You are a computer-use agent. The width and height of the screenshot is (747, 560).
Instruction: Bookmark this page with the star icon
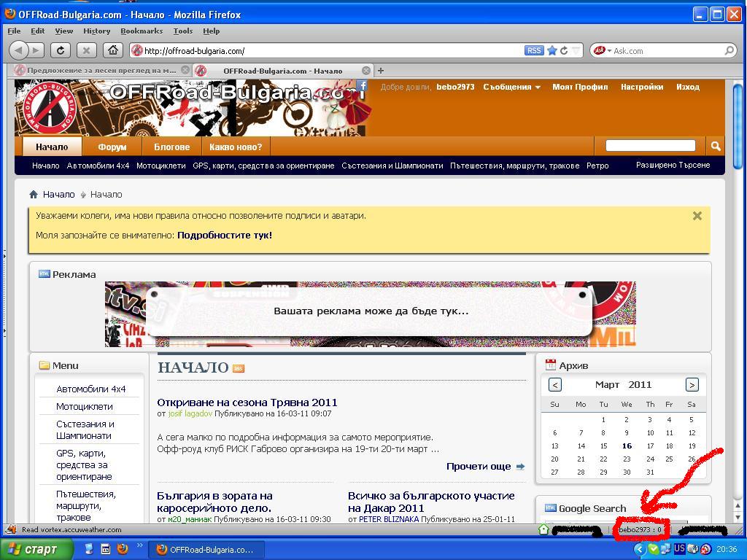click(552, 50)
